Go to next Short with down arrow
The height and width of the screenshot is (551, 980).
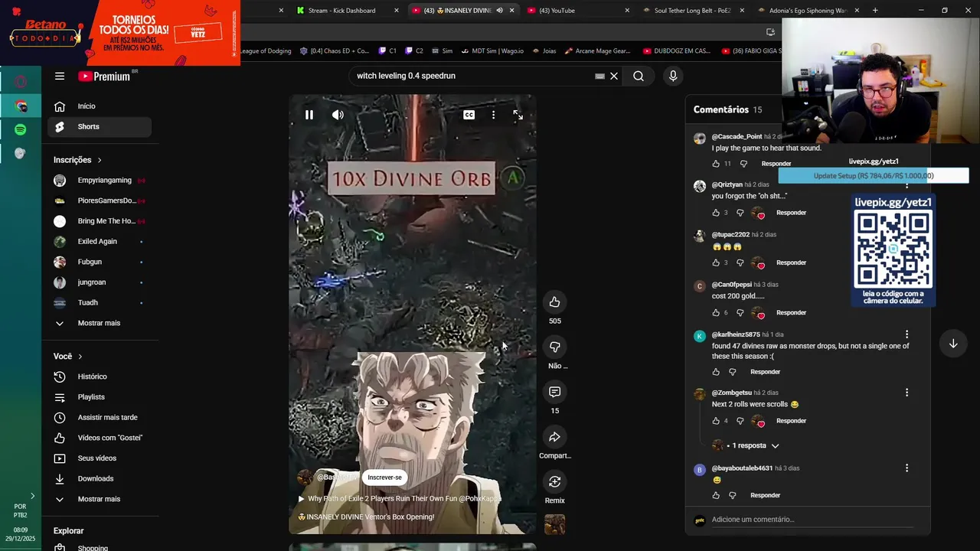coord(953,344)
